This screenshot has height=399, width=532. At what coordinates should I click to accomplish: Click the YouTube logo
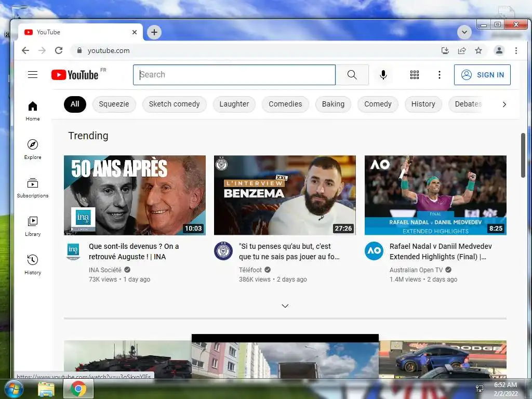click(75, 75)
